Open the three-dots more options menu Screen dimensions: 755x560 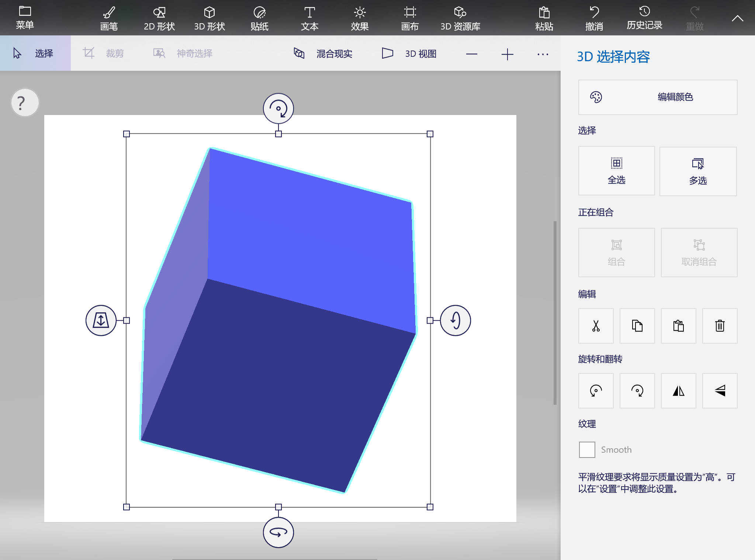tap(543, 54)
